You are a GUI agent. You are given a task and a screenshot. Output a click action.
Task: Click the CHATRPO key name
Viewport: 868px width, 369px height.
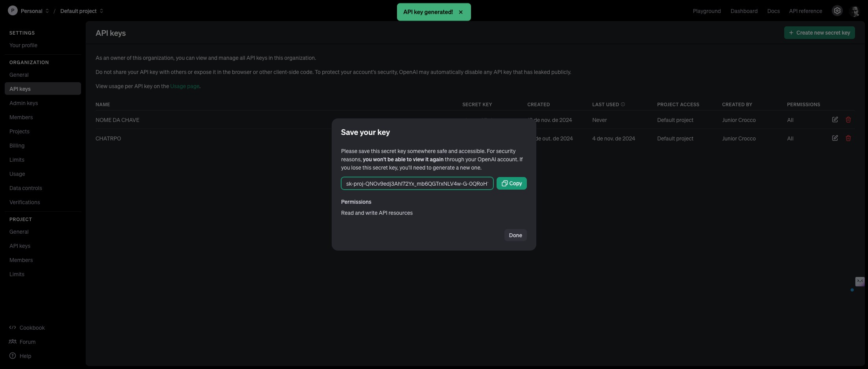108,138
